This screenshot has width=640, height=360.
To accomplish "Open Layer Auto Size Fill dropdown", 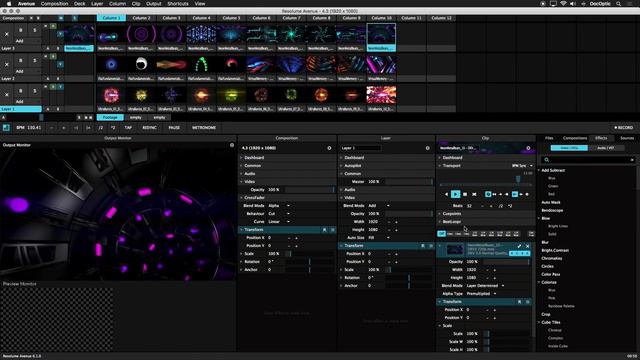I will pos(378,238).
